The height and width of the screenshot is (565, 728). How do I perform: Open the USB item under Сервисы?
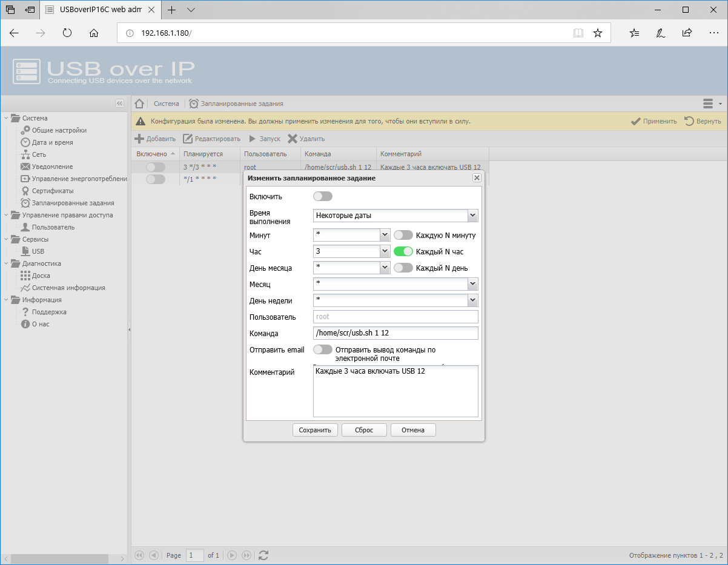pyautogui.click(x=38, y=251)
